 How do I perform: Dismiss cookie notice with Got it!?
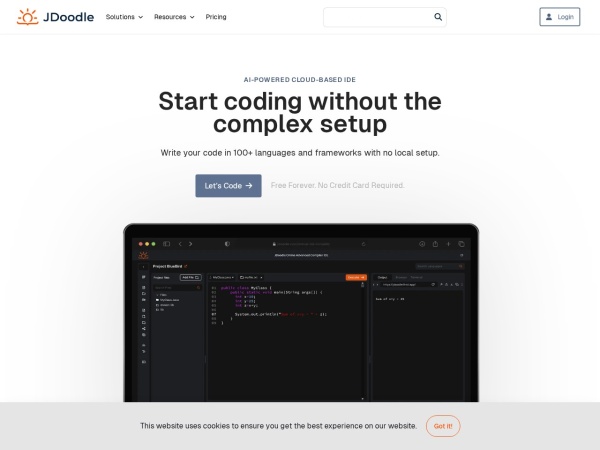(x=443, y=426)
